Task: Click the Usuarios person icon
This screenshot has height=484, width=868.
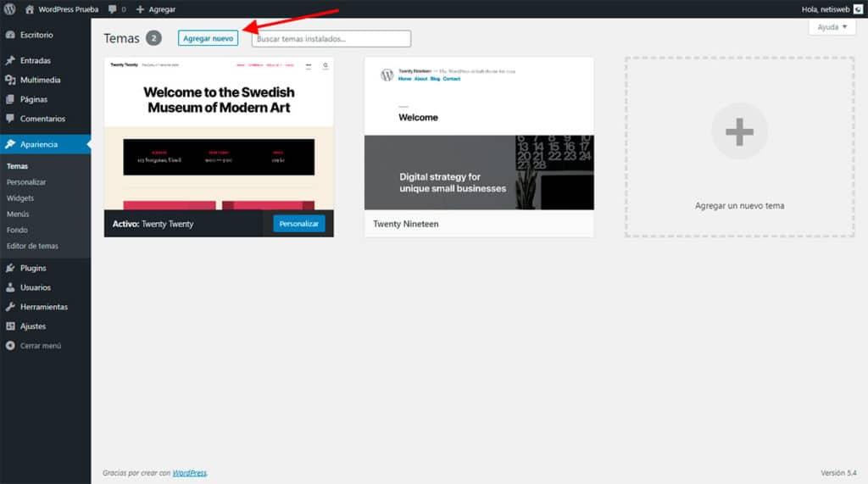Action: coord(10,287)
